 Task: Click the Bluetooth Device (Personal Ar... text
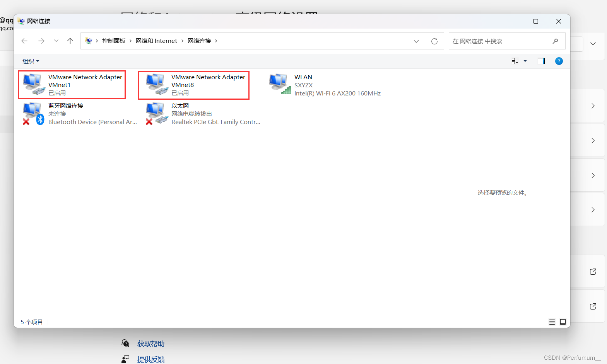pyautogui.click(x=92, y=122)
